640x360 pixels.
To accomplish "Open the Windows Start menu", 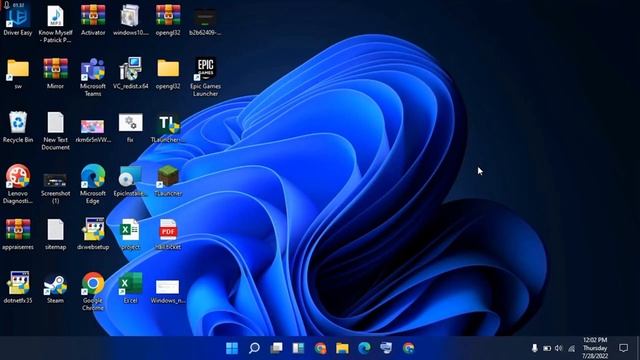I will (x=232, y=348).
